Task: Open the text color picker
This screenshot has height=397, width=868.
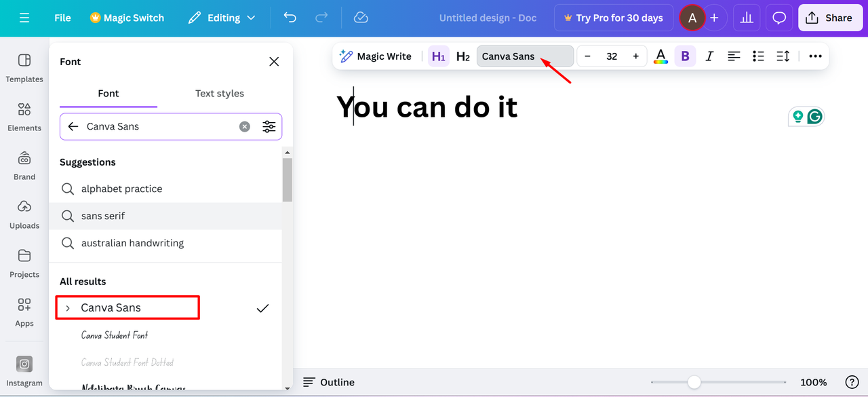Action: [660, 56]
